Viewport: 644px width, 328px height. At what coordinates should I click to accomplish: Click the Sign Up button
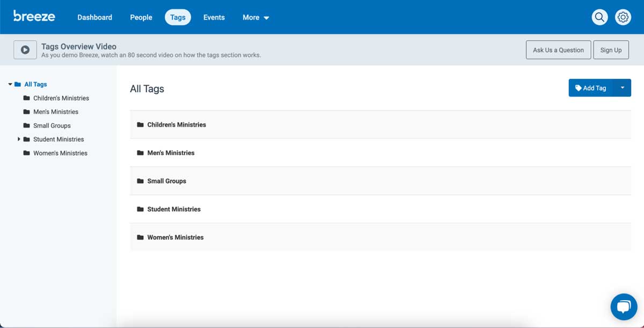point(611,49)
